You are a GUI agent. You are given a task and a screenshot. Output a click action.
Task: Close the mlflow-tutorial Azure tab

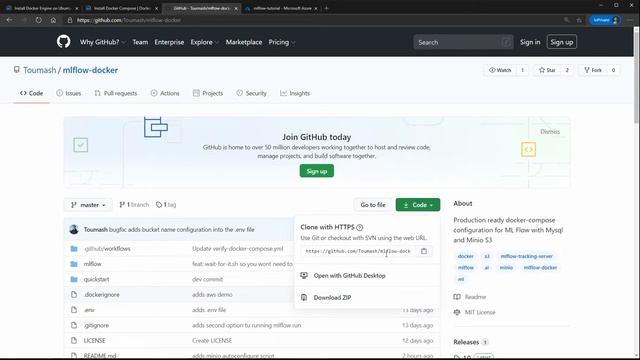(316, 8)
